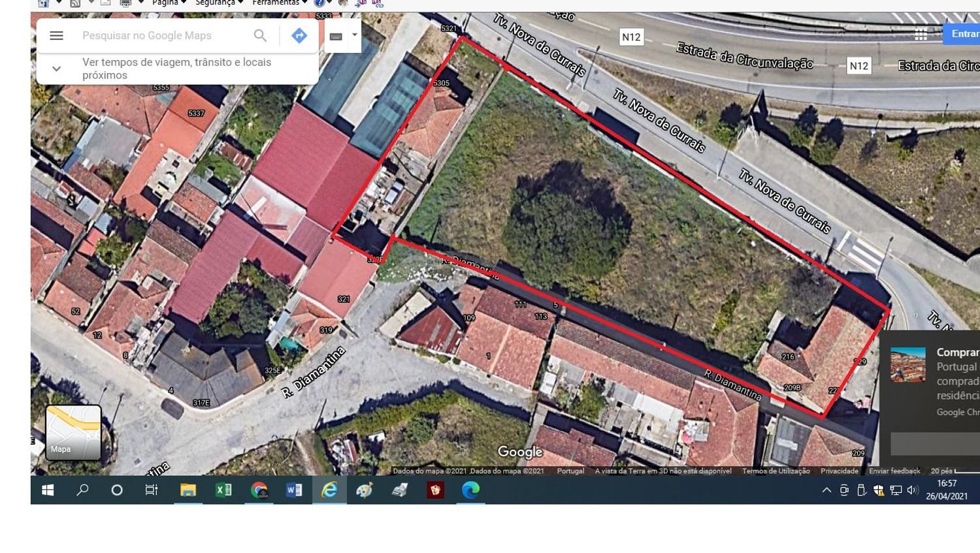Select the on-screen keyboard input icon

(x=335, y=35)
